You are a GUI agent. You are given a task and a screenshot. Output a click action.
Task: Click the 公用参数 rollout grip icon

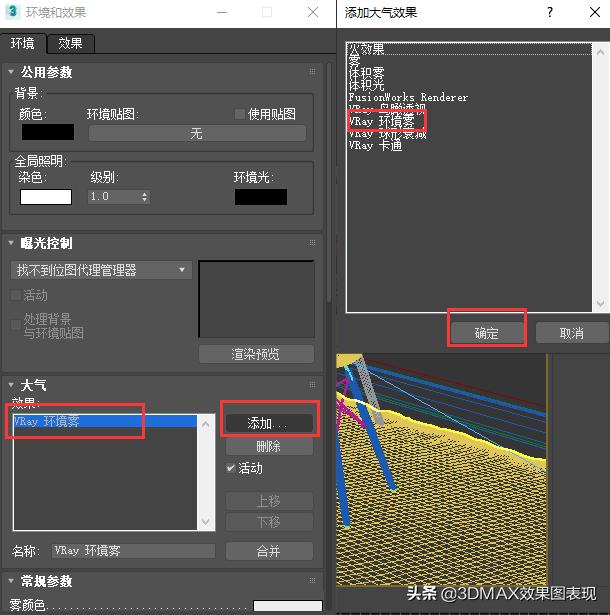pos(312,71)
